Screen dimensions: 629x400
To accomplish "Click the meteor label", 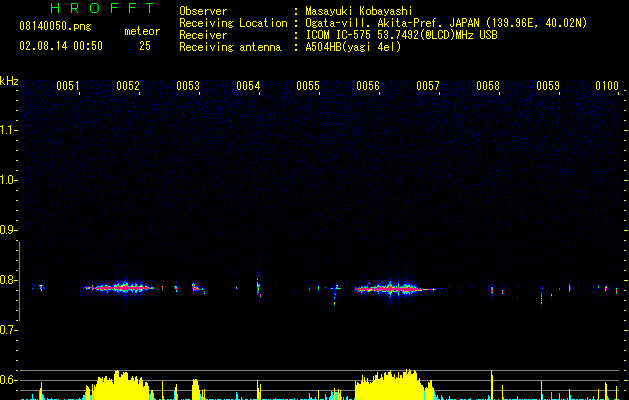I will click(142, 31).
